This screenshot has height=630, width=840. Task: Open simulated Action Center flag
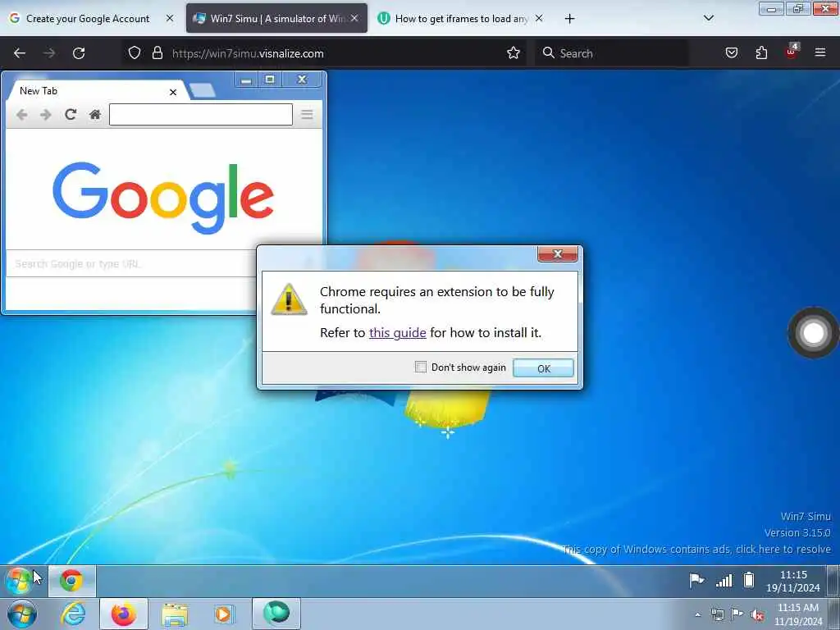[696, 580]
